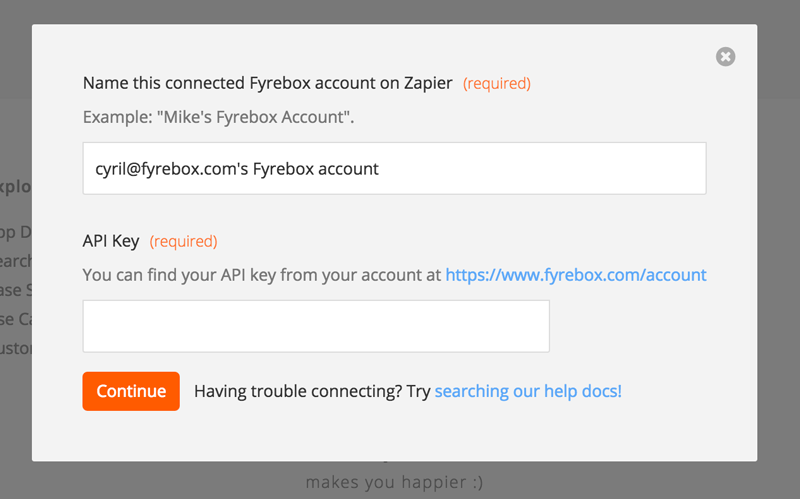The height and width of the screenshot is (499, 800).
Task: Close the Fyrebox account connection dialog
Action: pos(725,57)
